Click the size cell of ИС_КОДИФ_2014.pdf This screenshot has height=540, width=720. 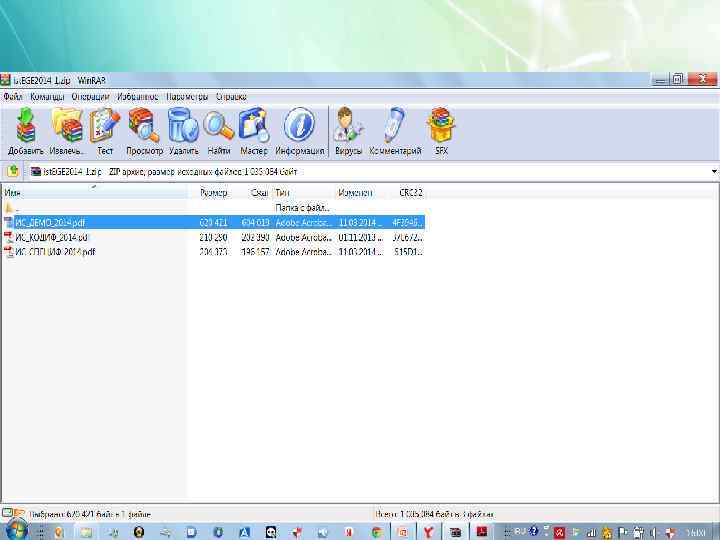click(x=213, y=237)
